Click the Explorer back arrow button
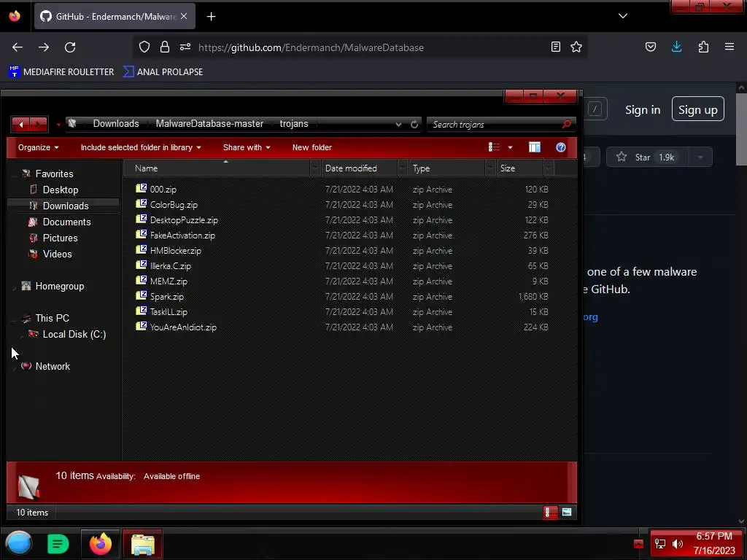Image resolution: width=747 pixels, height=560 pixels. click(x=20, y=124)
